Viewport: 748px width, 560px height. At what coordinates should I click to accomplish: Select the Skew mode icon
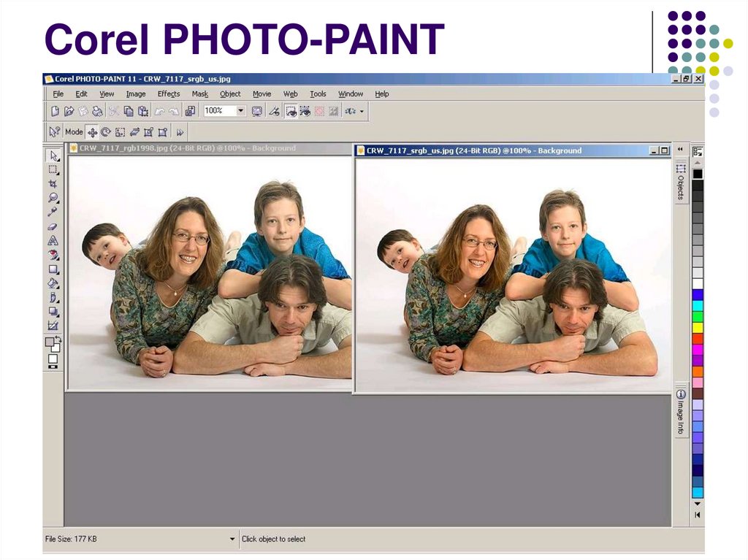(134, 131)
